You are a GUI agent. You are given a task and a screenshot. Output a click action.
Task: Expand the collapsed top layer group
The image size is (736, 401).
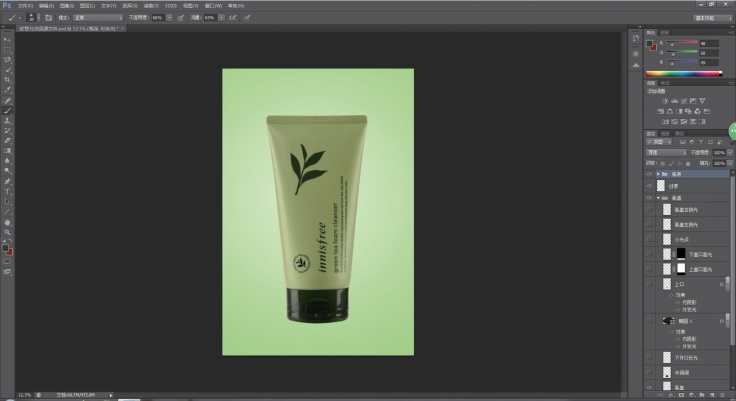658,174
